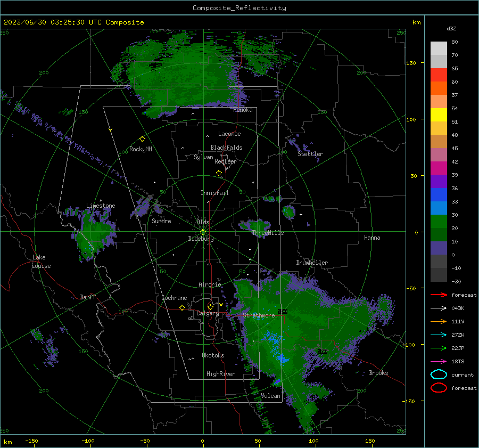Select the red 60 dBZ color swatch
This screenshot has height=448, width=479.
tap(439, 75)
